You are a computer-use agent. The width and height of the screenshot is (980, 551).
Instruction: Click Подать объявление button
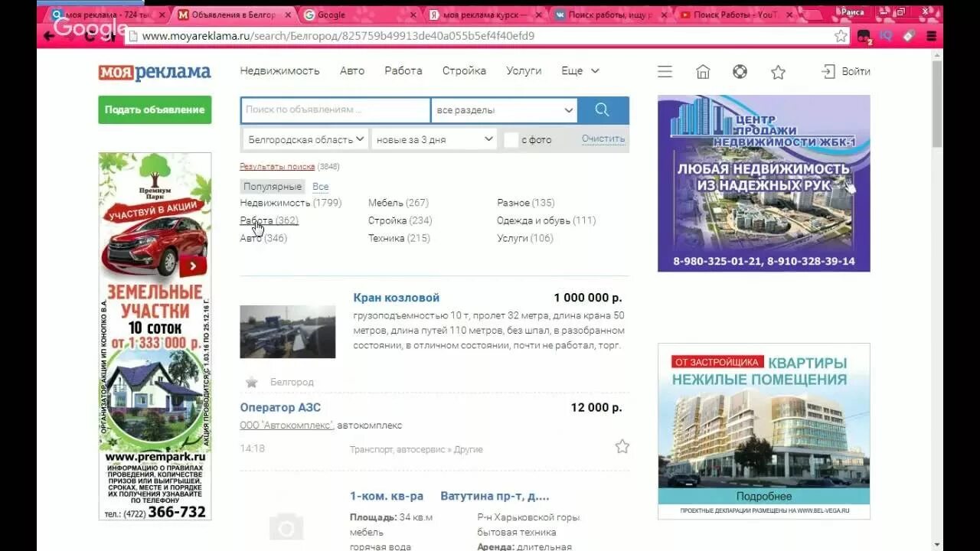155,109
